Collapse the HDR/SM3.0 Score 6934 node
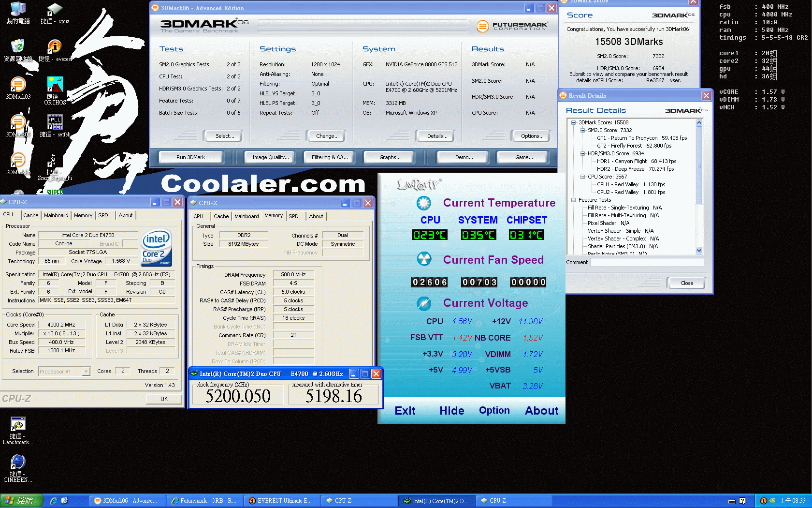 coord(582,153)
